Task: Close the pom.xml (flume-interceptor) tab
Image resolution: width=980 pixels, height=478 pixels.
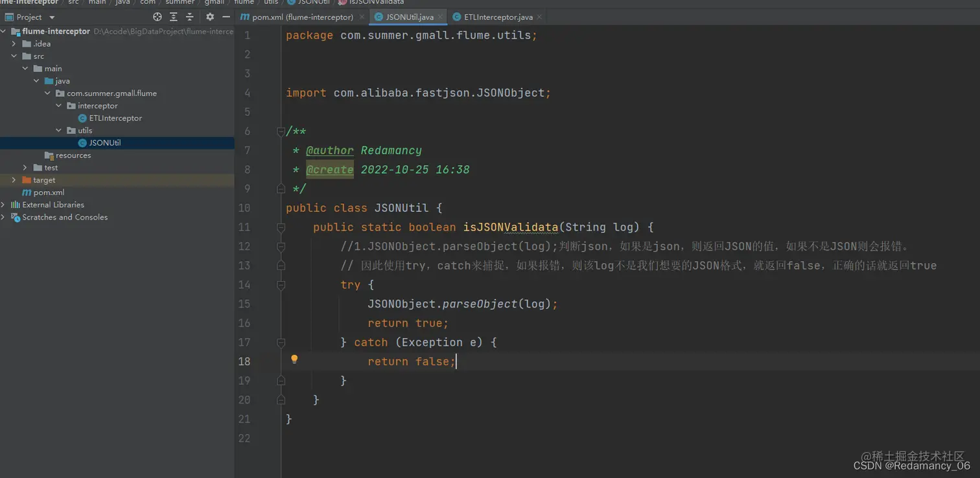Action: [362, 17]
